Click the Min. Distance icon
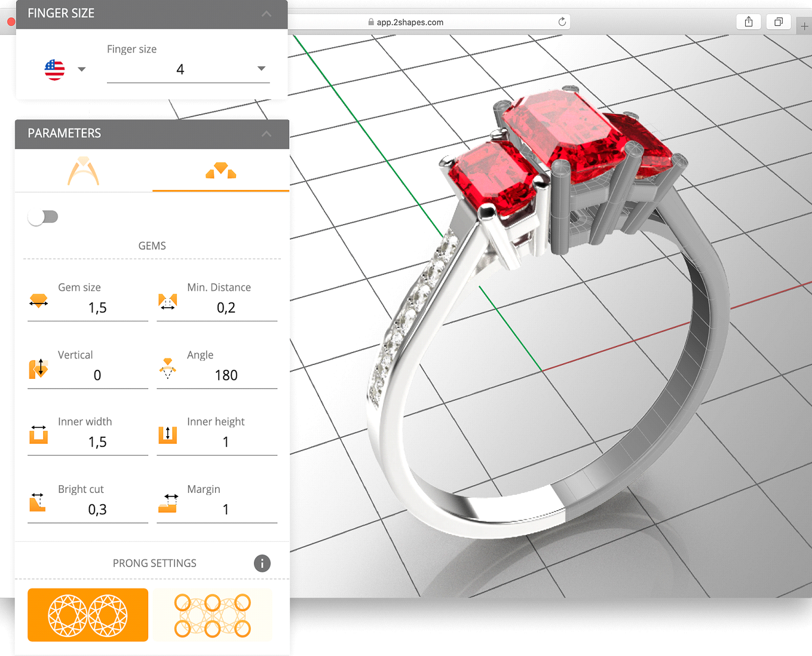Screen dimensions: 812x656 (x=168, y=301)
